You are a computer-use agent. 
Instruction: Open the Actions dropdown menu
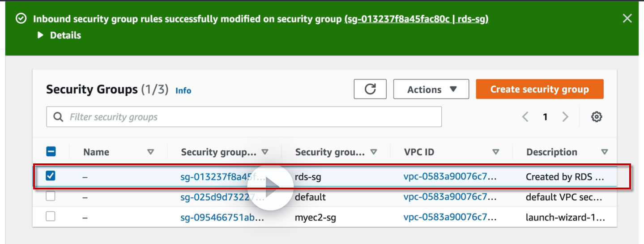click(x=431, y=89)
